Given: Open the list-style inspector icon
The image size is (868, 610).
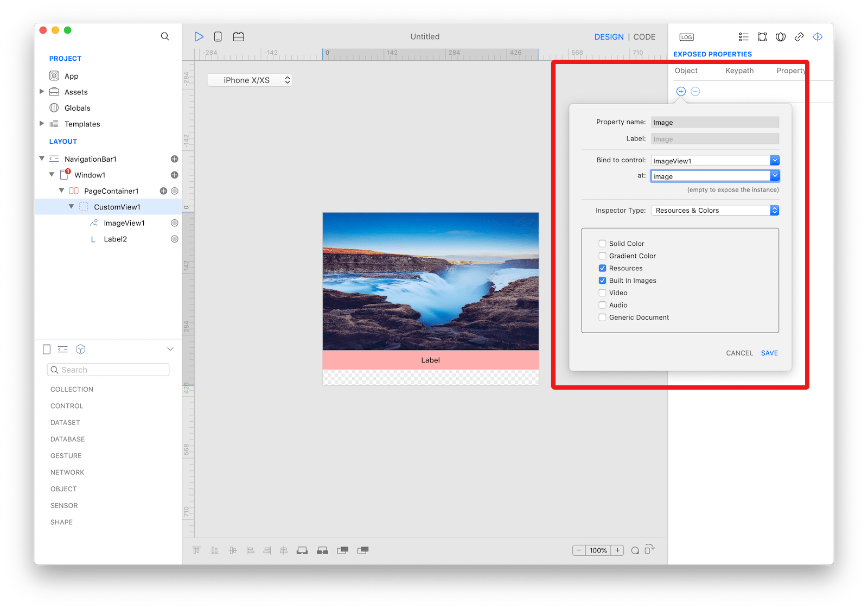Looking at the screenshot, I should 743,37.
